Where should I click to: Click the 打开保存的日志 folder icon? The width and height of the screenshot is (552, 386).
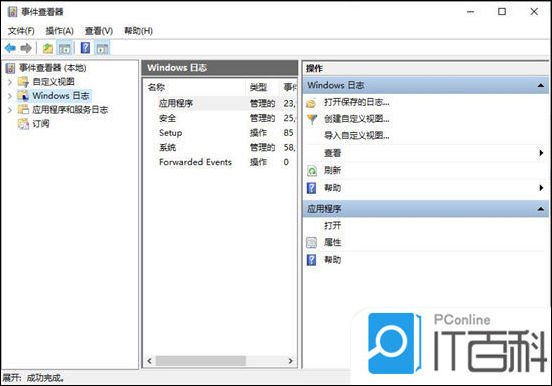[x=311, y=103]
